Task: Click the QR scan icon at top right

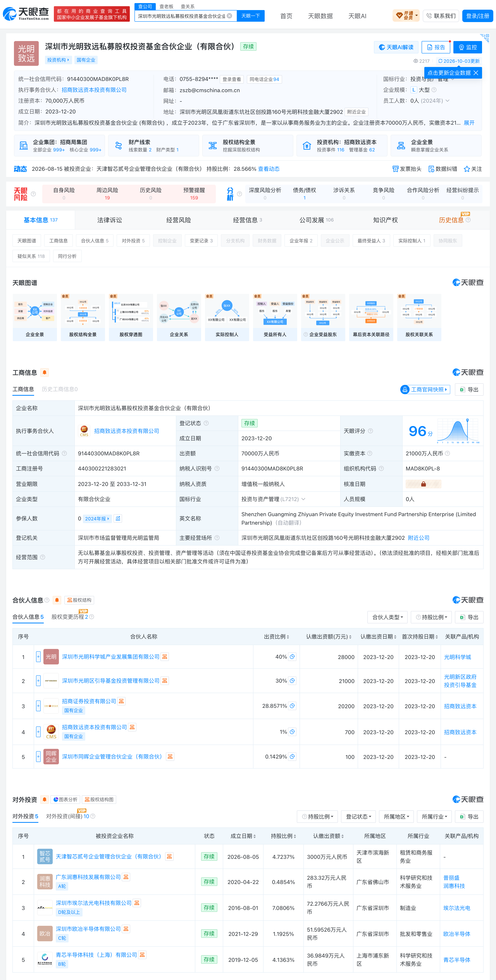Action: (x=485, y=38)
